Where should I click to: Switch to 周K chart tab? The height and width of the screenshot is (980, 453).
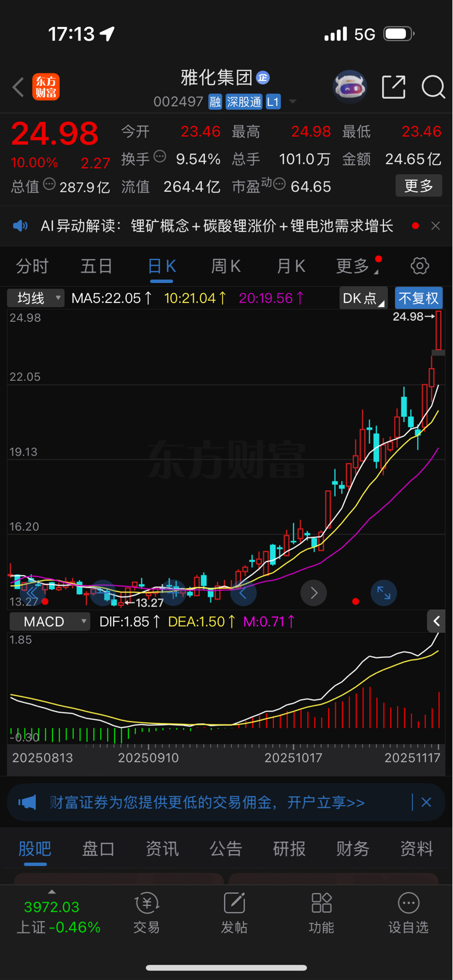pyautogui.click(x=226, y=267)
